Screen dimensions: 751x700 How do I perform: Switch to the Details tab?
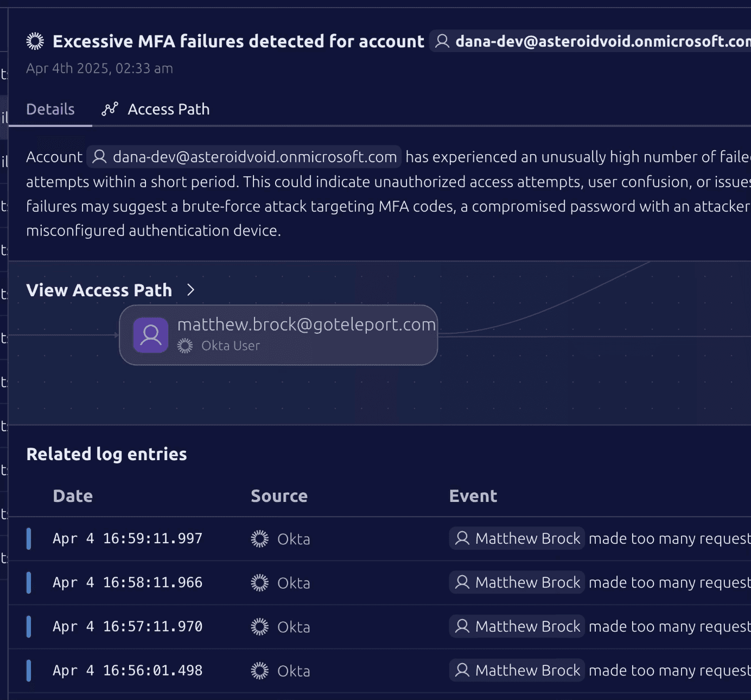pyautogui.click(x=50, y=109)
